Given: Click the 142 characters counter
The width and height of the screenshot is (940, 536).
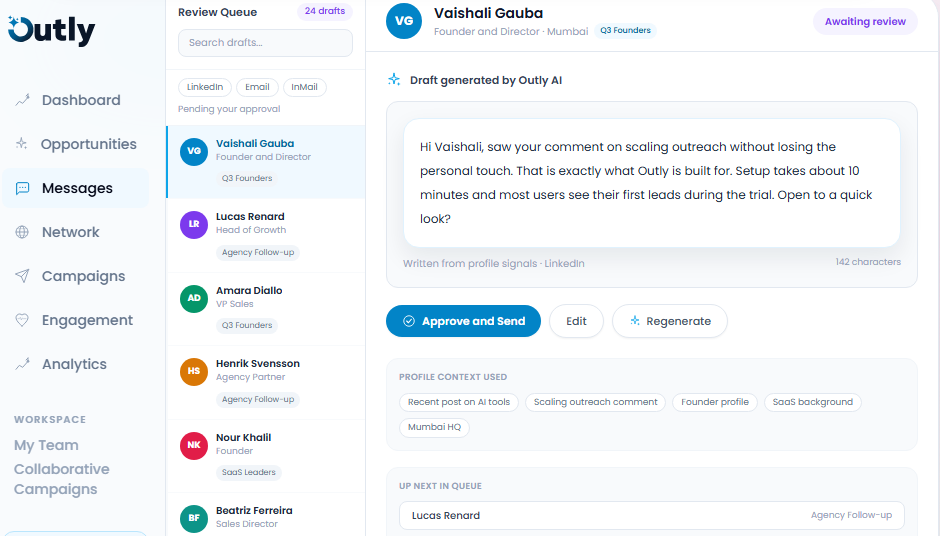Looking at the screenshot, I should pos(868,262).
